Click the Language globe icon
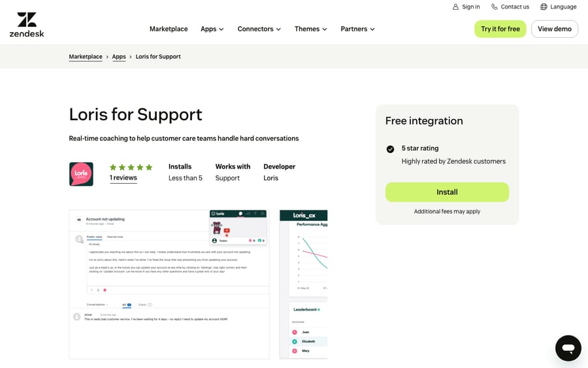 click(x=544, y=7)
